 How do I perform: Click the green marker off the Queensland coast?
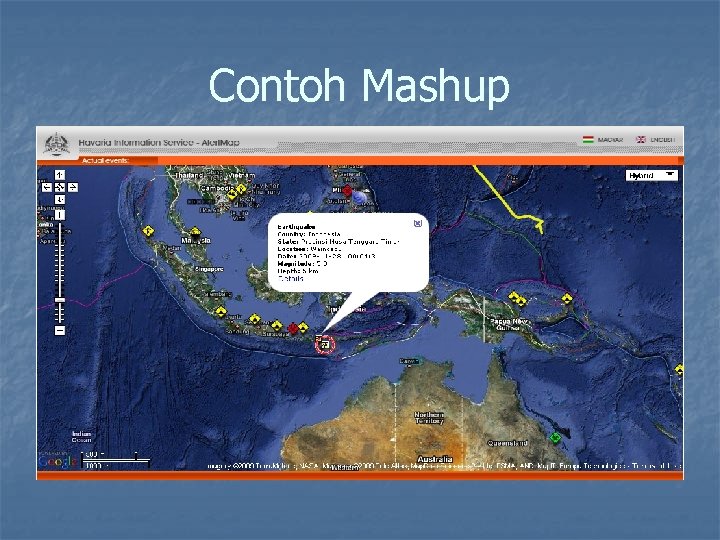(555, 438)
